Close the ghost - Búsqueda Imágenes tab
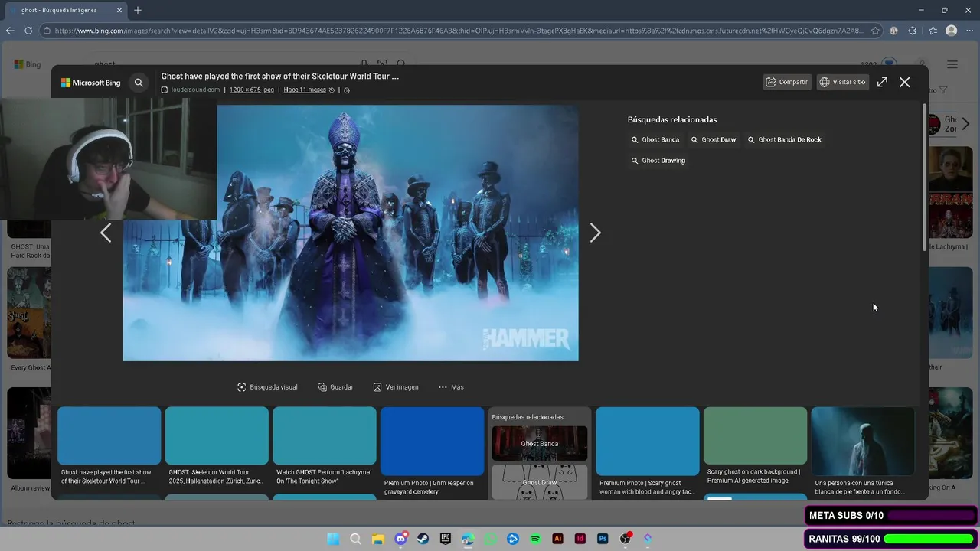This screenshot has width=980, height=551. click(119, 10)
